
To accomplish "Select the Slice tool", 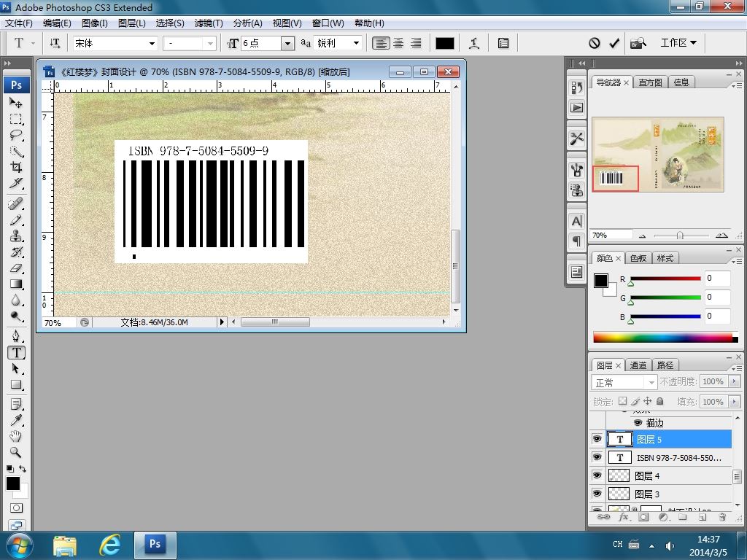I will point(16,183).
